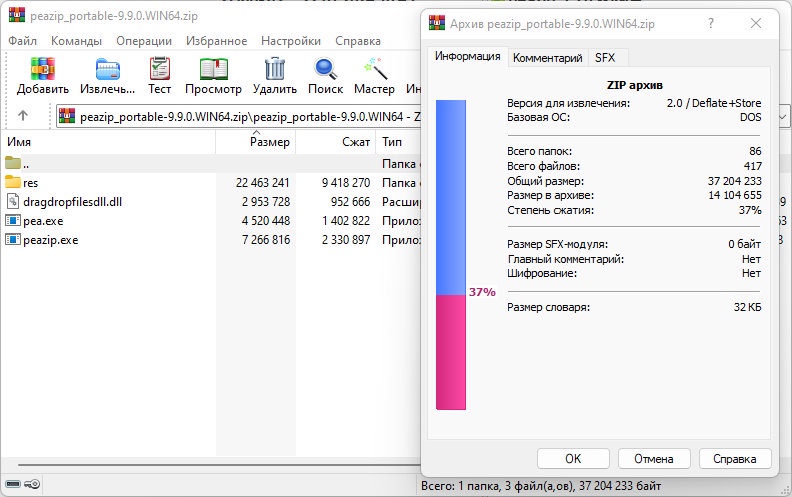Image resolution: width=792 pixels, height=497 pixels.
Task: Switch to the Комментарий tab
Action: pos(548,58)
